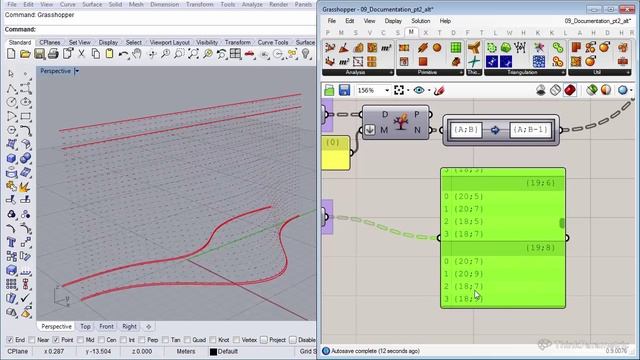
Task: Click New file icon in Rhino toolbar
Action: (x=11, y=54)
